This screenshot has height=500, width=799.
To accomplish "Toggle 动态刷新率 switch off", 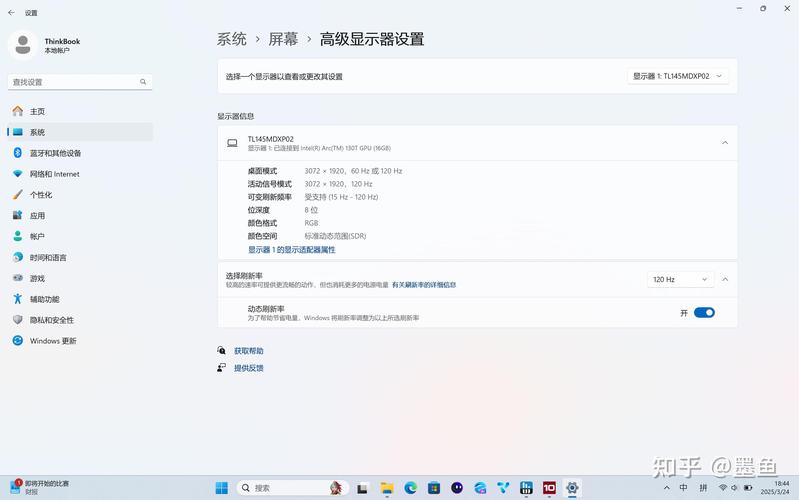I will click(704, 312).
